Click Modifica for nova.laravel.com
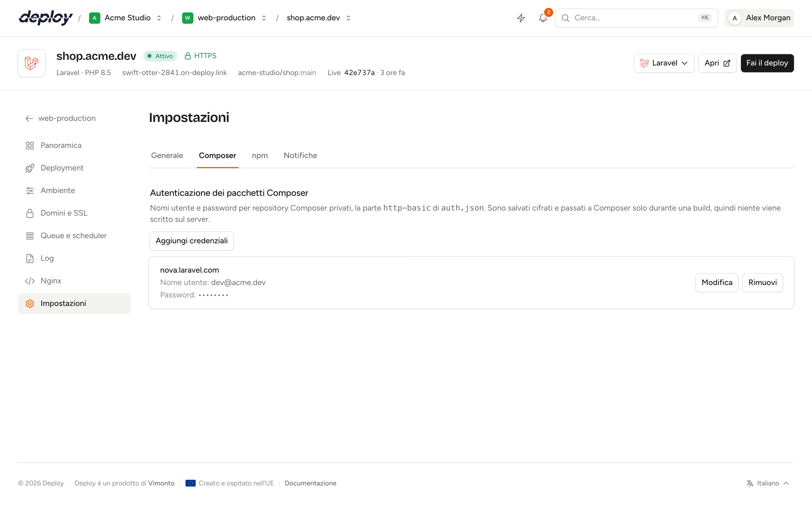Viewport: 812px width, 508px height. click(x=717, y=283)
